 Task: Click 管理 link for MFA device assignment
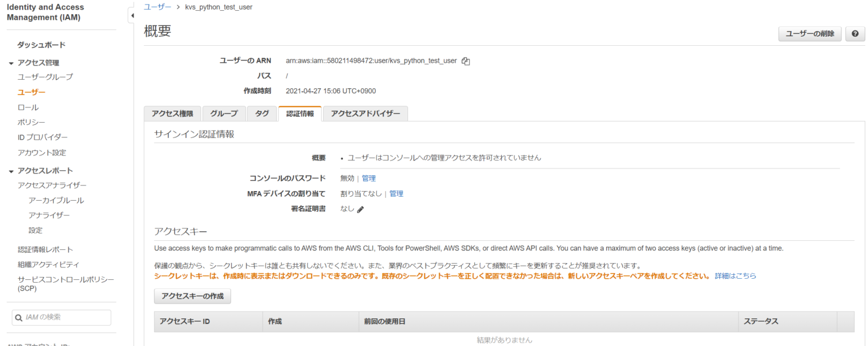[x=396, y=193]
